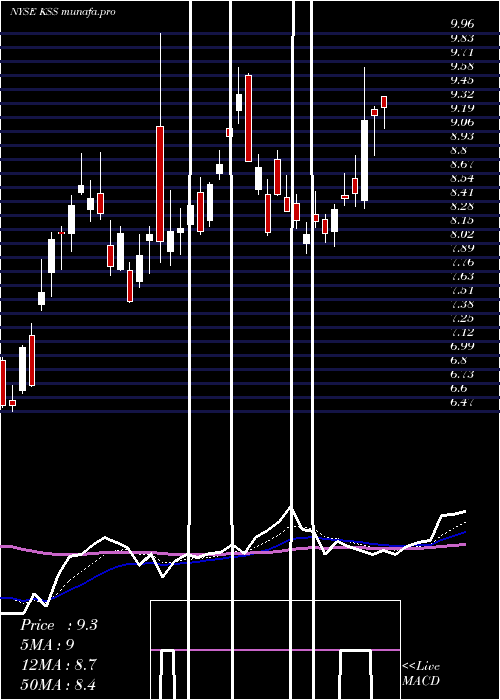This screenshot has height=700, width=500.
Task: Click the 9.58 price axis label
Action: coord(462,66)
